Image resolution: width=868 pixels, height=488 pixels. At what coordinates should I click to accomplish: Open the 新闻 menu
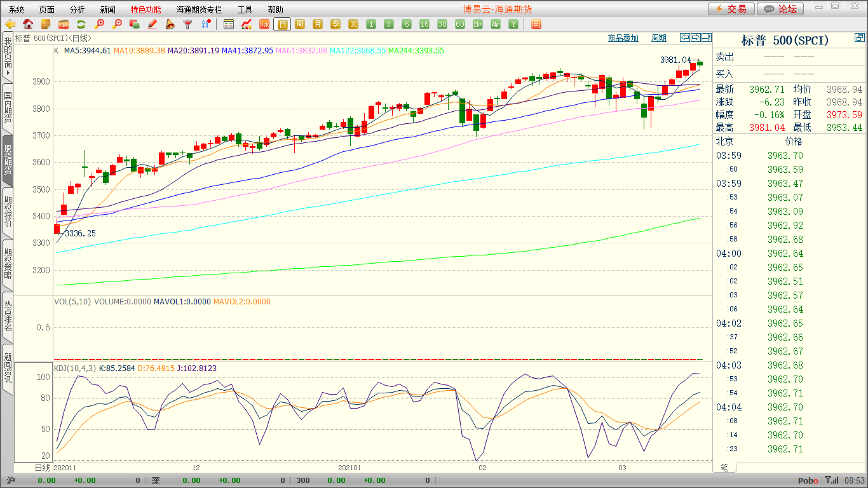tap(108, 10)
